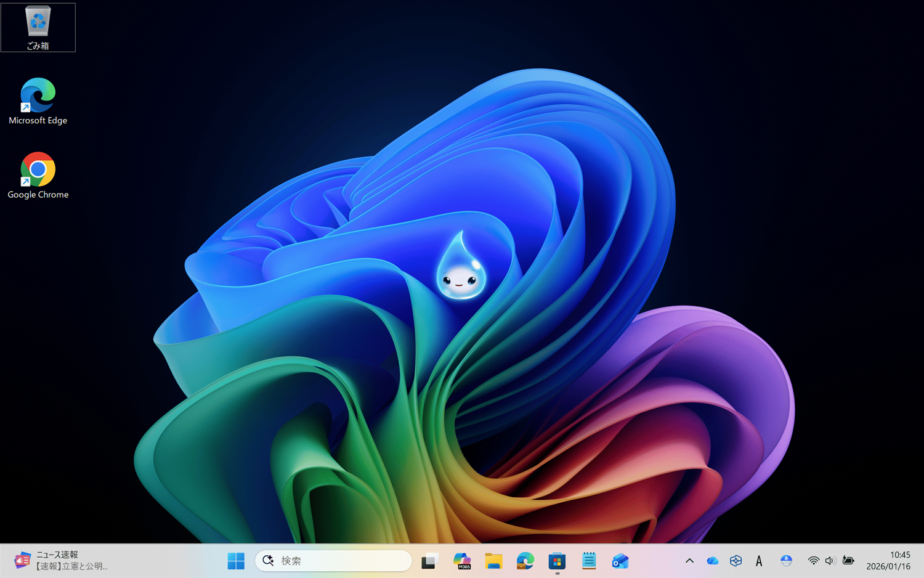Open the Wi-Fi network tray icon

point(813,561)
